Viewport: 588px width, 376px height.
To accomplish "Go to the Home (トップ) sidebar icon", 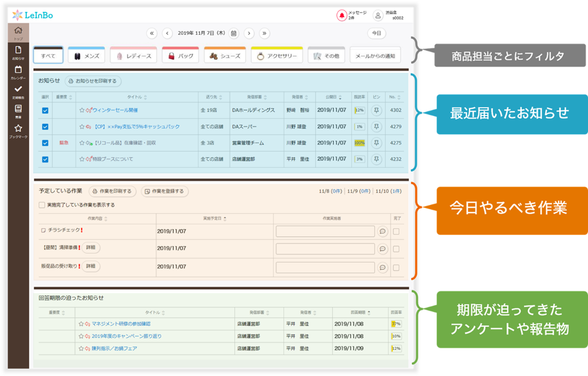I will [18, 32].
